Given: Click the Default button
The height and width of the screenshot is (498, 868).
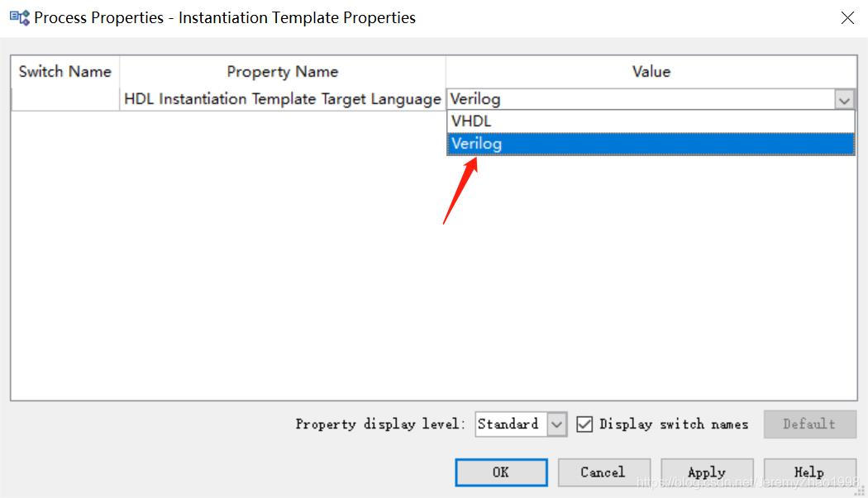Looking at the screenshot, I should pos(810,424).
